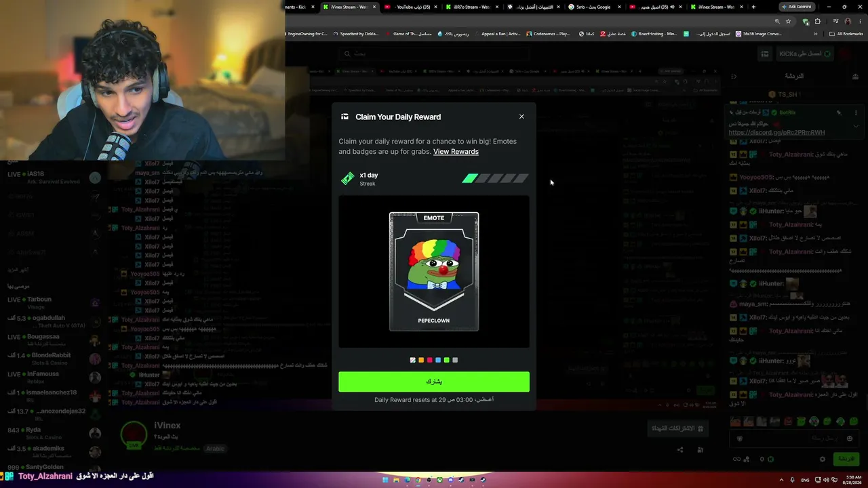Image resolution: width=868 pixels, height=488 pixels.
Task: Click the Ask Gemini button
Action: coord(796,7)
